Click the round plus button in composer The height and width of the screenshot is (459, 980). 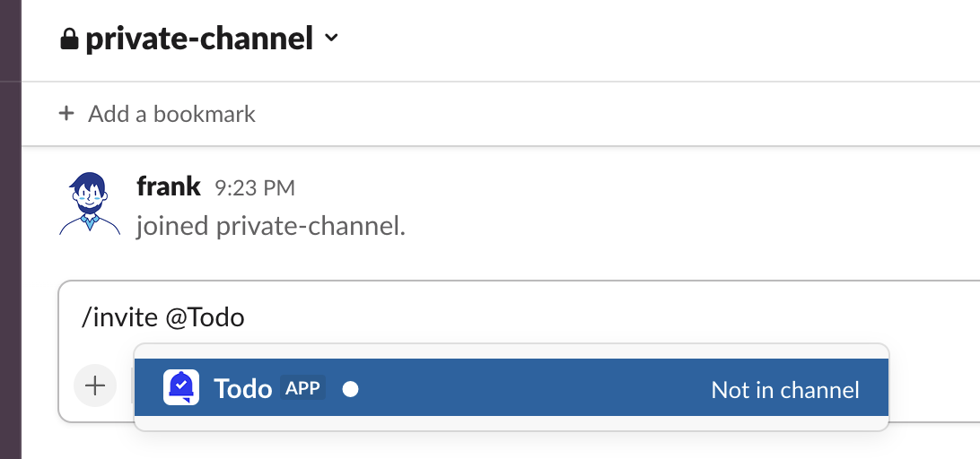click(95, 386)
